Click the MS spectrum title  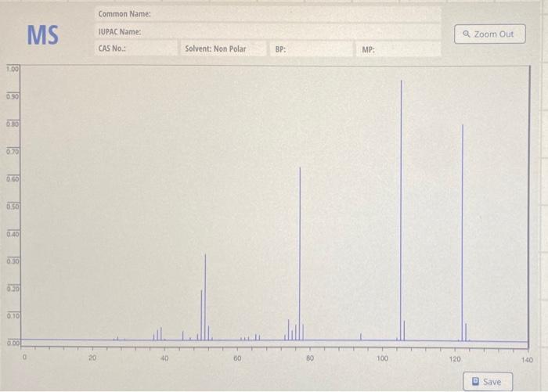coord(43,35)
